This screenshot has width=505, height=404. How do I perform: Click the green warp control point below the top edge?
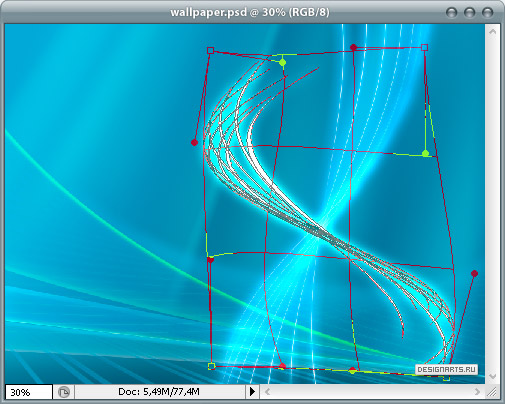pos(283,62)
